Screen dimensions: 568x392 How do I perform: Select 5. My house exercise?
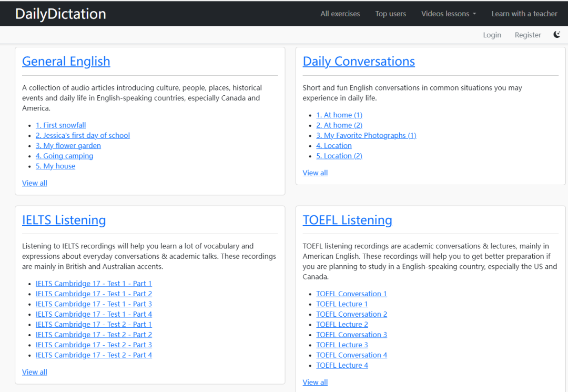[55, 166]
